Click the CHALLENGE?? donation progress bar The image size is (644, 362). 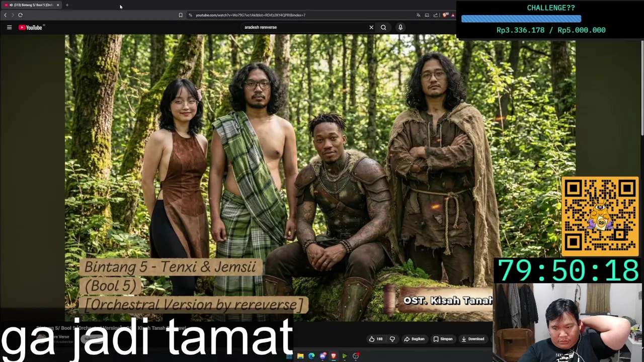(x=521, y=19)
